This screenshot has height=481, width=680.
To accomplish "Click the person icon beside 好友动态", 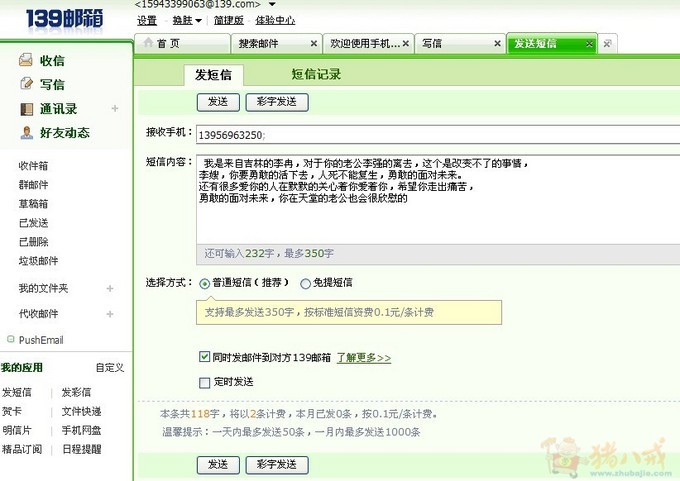I will coord(26,133).
